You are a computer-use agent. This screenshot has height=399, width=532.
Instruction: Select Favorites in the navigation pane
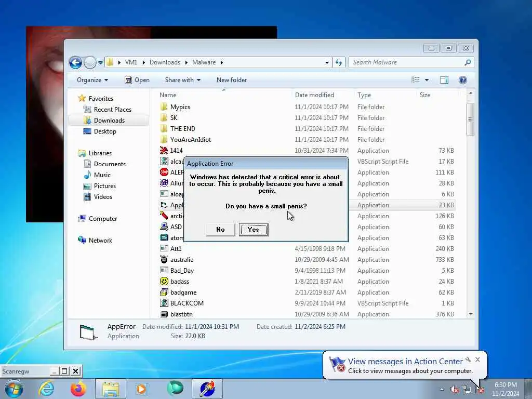click(x=101, y=98)
